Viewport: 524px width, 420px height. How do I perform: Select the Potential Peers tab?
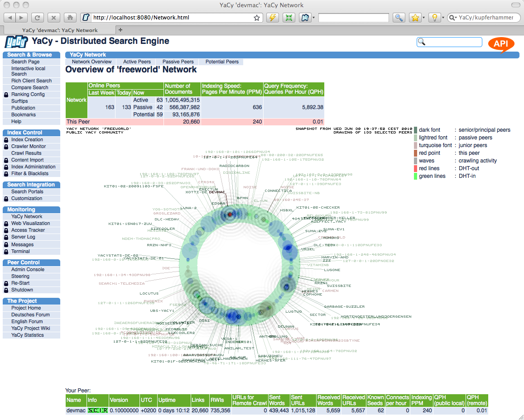(x=222, y=62)
